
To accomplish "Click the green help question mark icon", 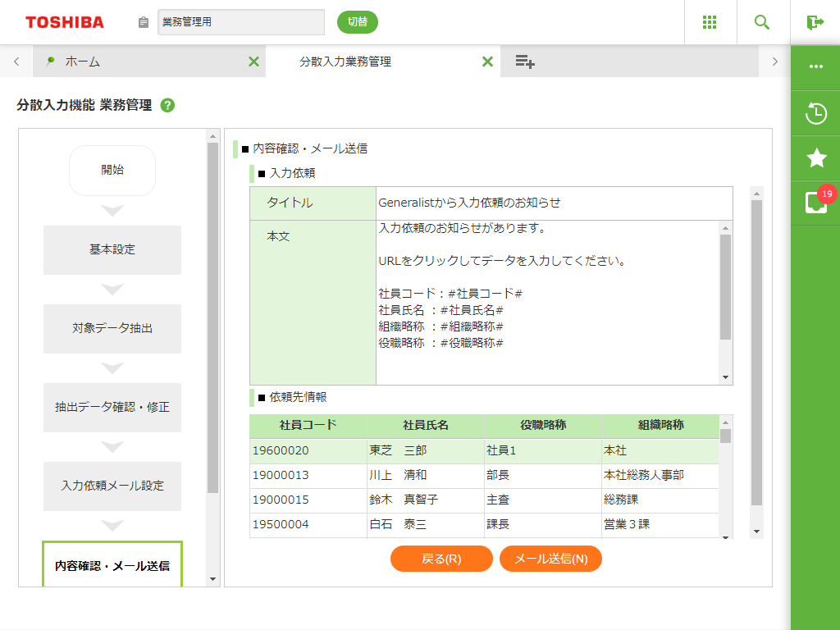I will pos(167,105).
